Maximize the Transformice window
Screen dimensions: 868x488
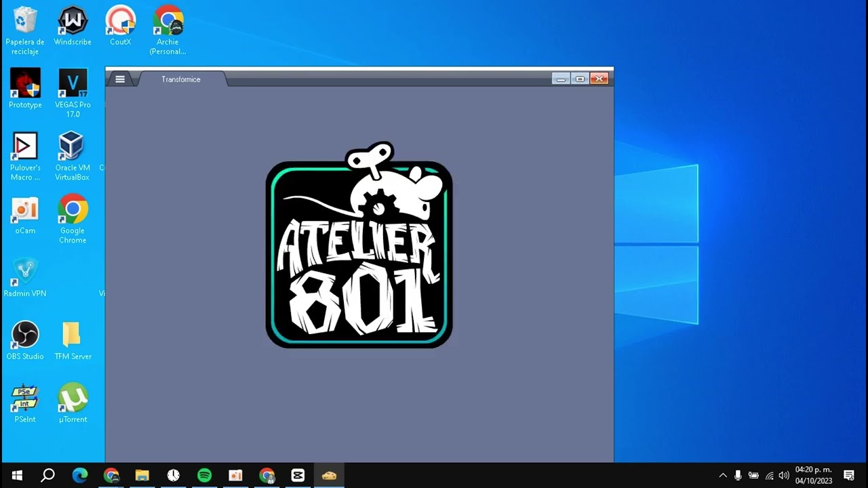tap(580, 79)
